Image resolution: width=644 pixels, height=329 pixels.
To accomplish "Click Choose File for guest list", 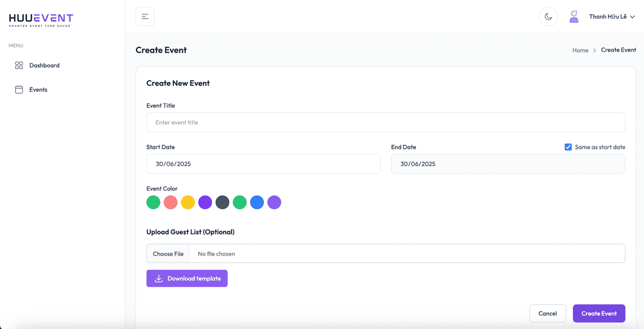I will [168, 254].
